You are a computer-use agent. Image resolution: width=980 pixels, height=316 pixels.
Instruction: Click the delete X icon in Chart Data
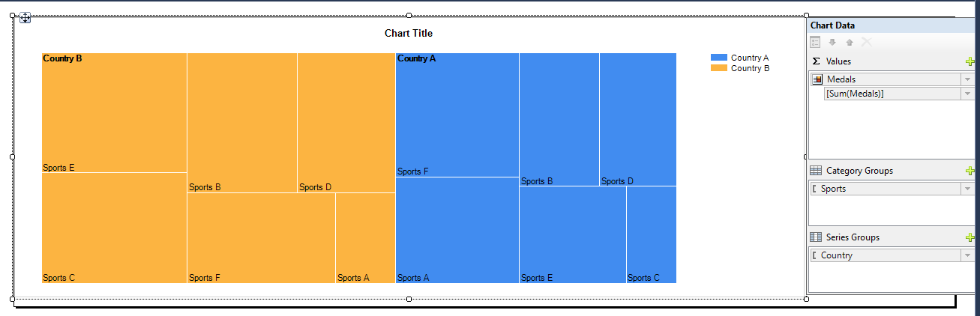click(867, 43)
